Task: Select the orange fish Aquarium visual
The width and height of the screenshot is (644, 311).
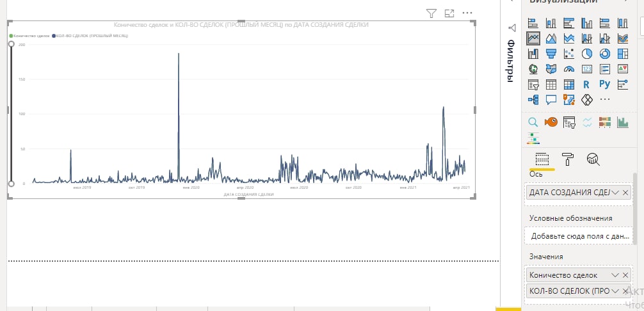Action: pyautogui.click(x=551, y=122)
